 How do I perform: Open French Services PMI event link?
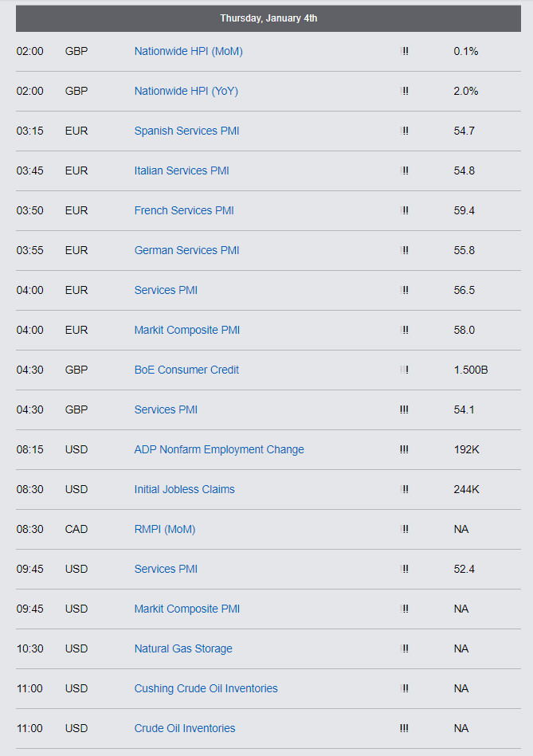pos(184,210)
